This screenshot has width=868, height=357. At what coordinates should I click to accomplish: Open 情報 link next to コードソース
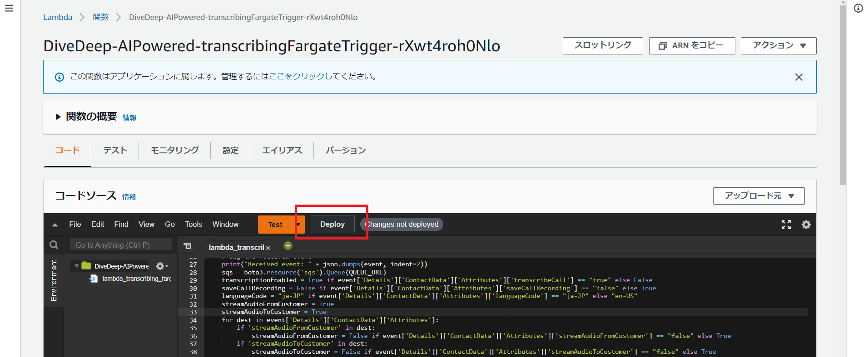click(129, 197)
